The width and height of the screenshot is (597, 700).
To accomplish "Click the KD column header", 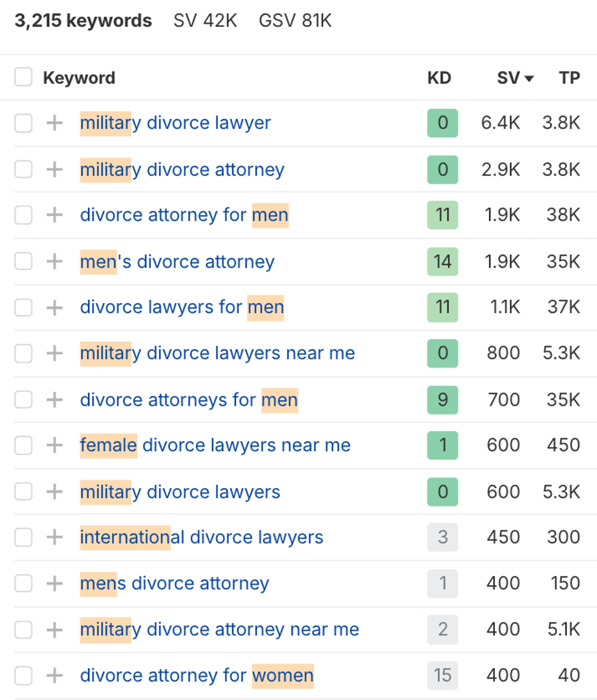I will 439,78.
